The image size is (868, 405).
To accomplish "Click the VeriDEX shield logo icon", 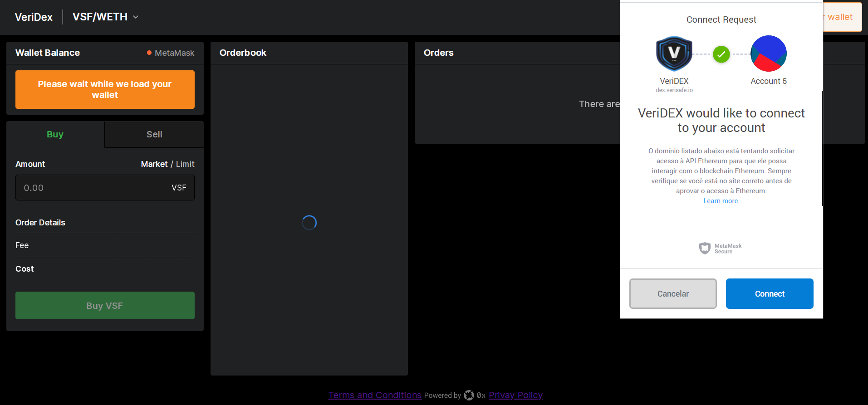I will coord(674,54).
